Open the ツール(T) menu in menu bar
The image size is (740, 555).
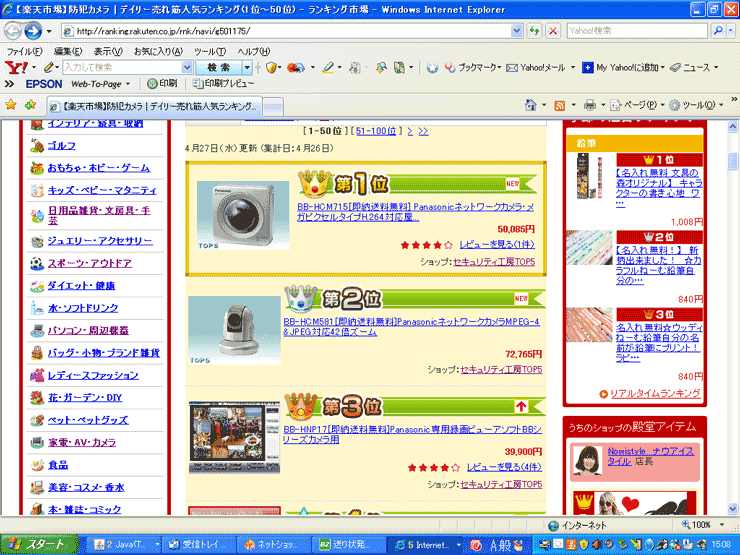coord(210,51)
